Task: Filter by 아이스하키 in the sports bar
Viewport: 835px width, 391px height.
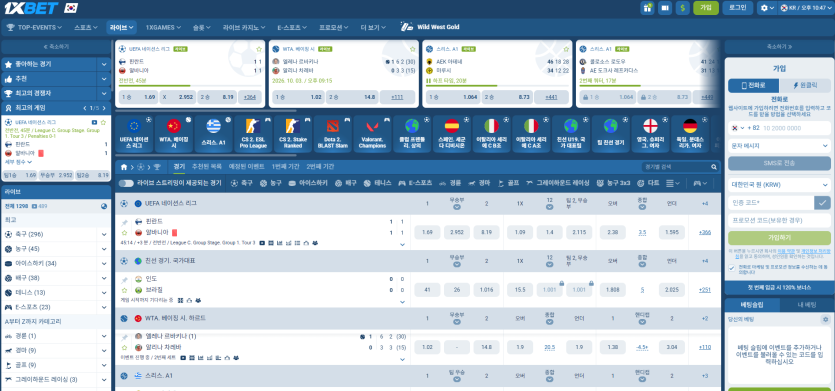Action: point(308,183)
